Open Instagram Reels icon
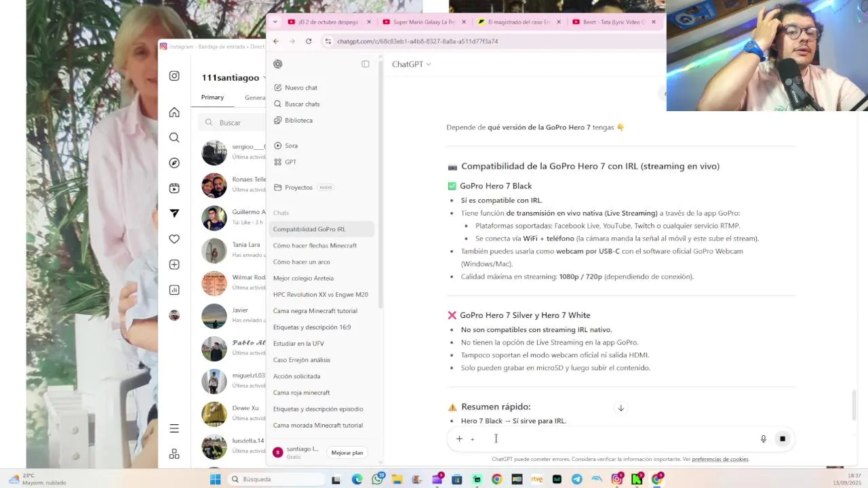 pos(174,188)
